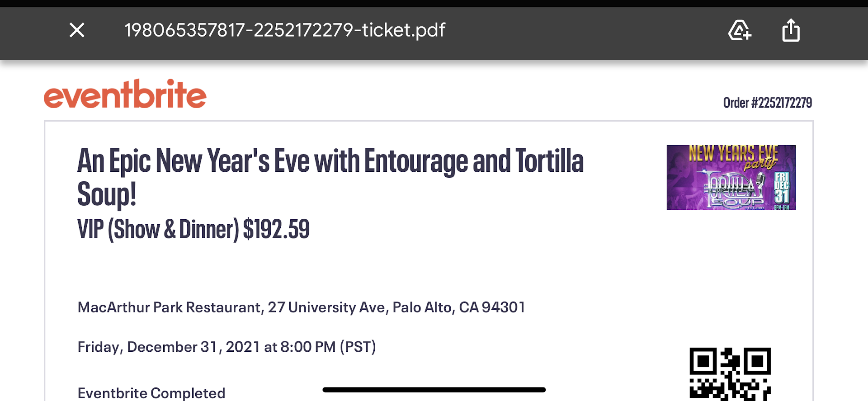Select the Palo Alto, CA 94301 text
This screenshot has height=401, width=868.
point(458,307)
